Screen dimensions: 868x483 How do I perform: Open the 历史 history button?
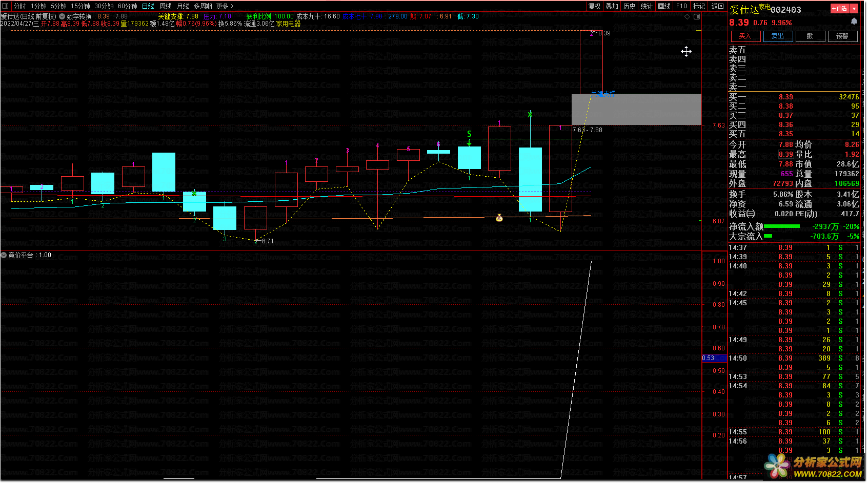click(630, 6)
